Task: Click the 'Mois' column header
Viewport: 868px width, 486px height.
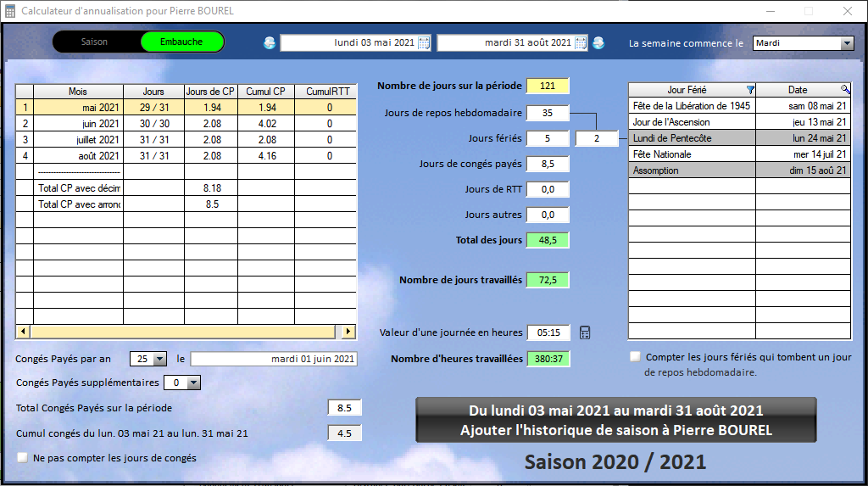Action: pos(79,92)
